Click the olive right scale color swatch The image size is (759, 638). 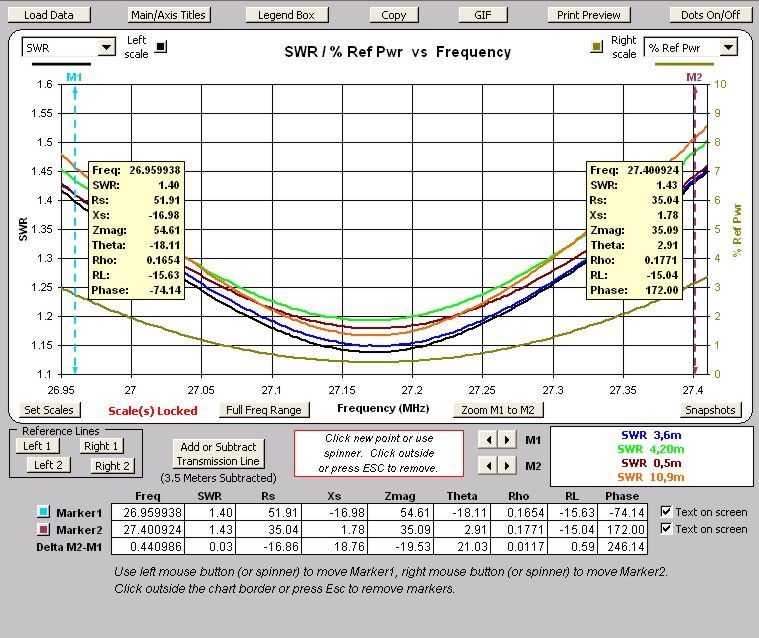tap(597, 47)
